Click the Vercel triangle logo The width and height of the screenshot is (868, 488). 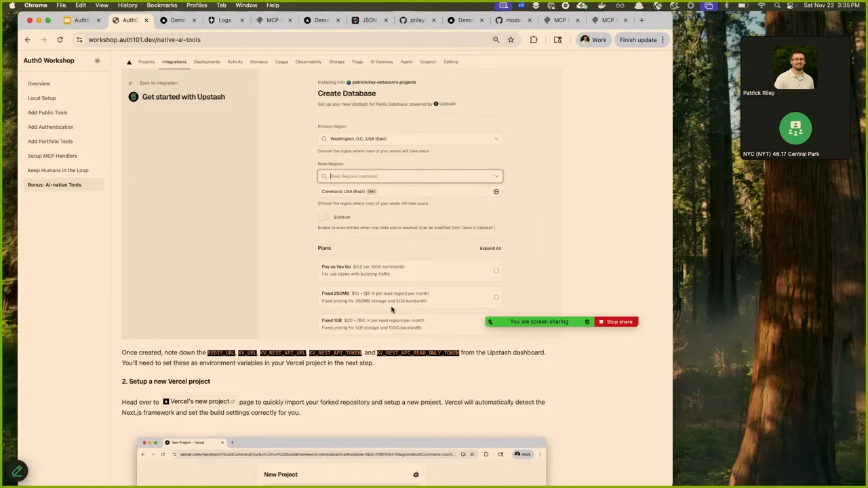[x=129, y=62]
